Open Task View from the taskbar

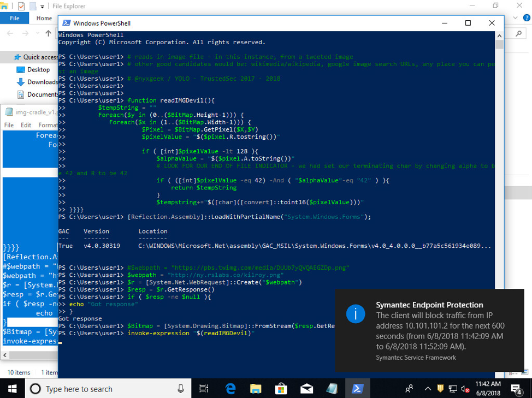tap(204, 389)
